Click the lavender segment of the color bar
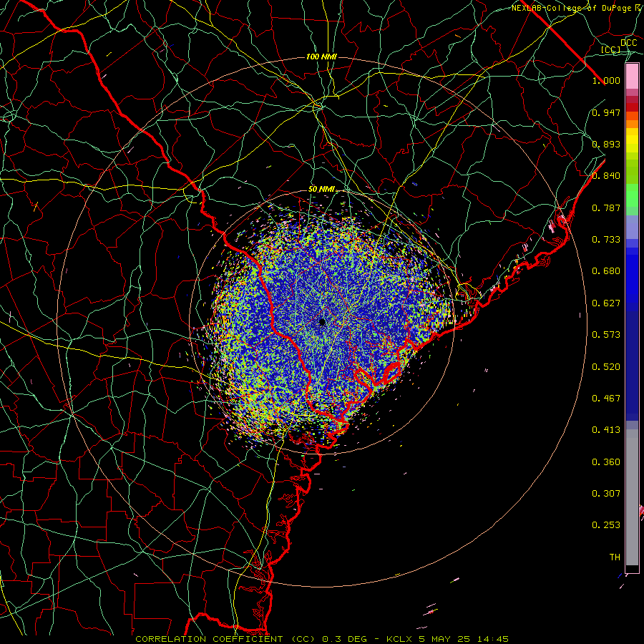Image resolution: width=644 pixels, height=644 pixels. [632, 227]
